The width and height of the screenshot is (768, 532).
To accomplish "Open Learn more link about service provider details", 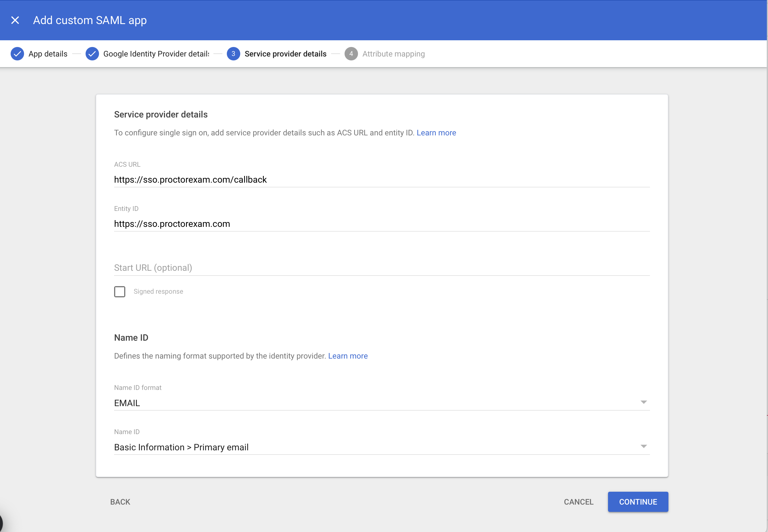I will pyautogui.click(x=436, y=133).
